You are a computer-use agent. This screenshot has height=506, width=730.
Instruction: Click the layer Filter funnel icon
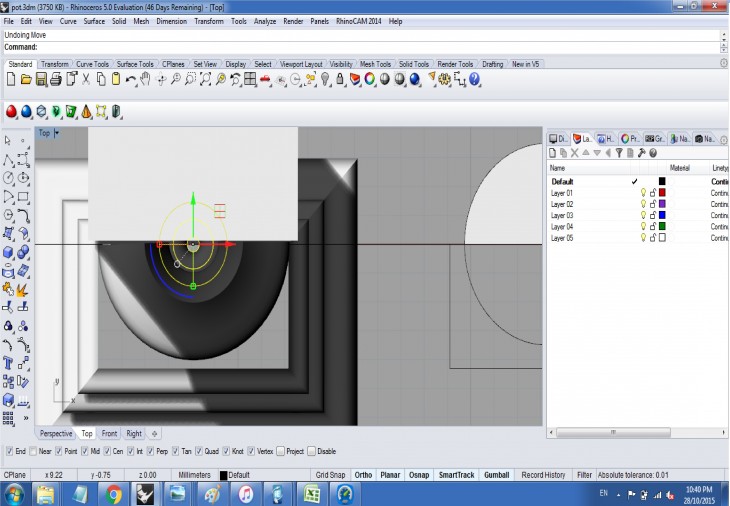tap(619, 153)
